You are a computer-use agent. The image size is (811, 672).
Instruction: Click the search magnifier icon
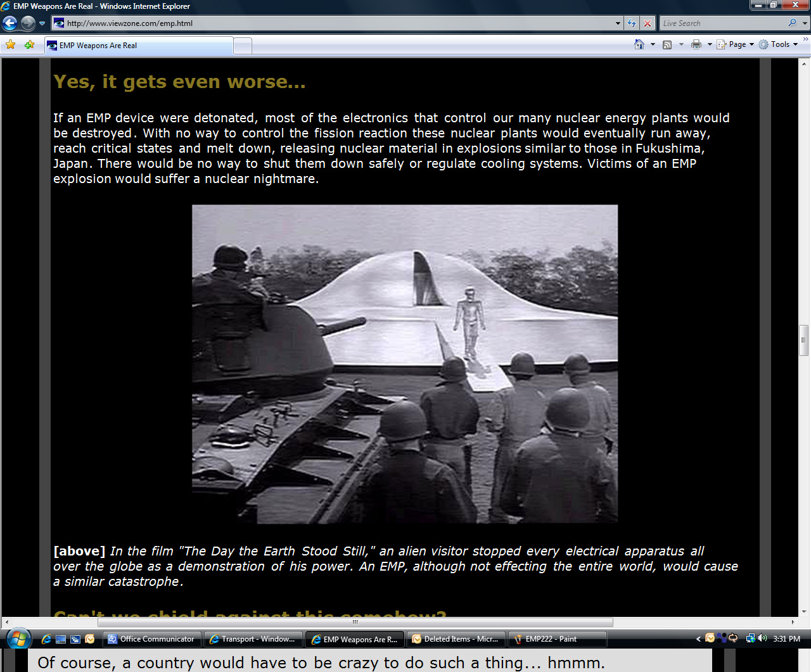793,23
